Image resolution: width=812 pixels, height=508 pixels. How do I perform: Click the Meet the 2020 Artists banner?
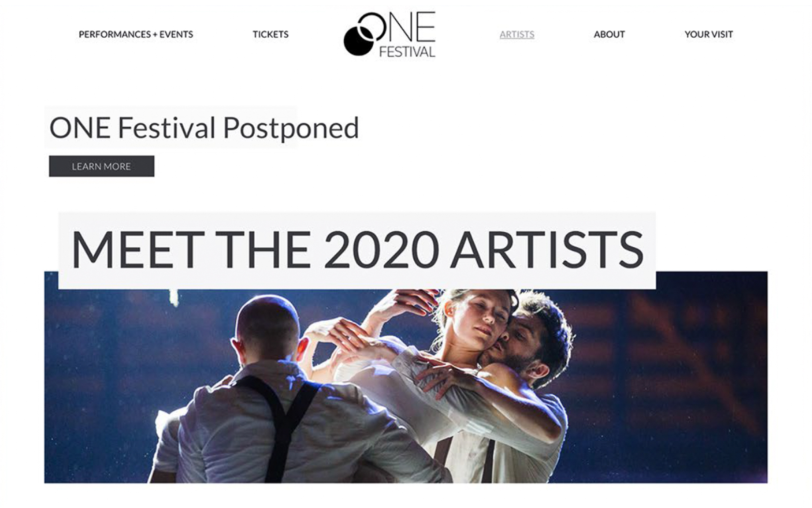(x=357, y=250)
